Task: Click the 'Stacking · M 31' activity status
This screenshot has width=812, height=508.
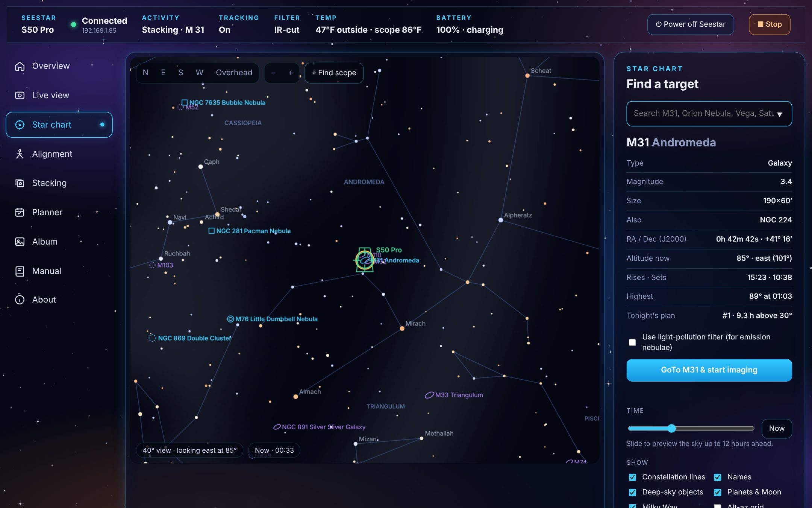Action: pyautogui.click(x=173, y=30)
